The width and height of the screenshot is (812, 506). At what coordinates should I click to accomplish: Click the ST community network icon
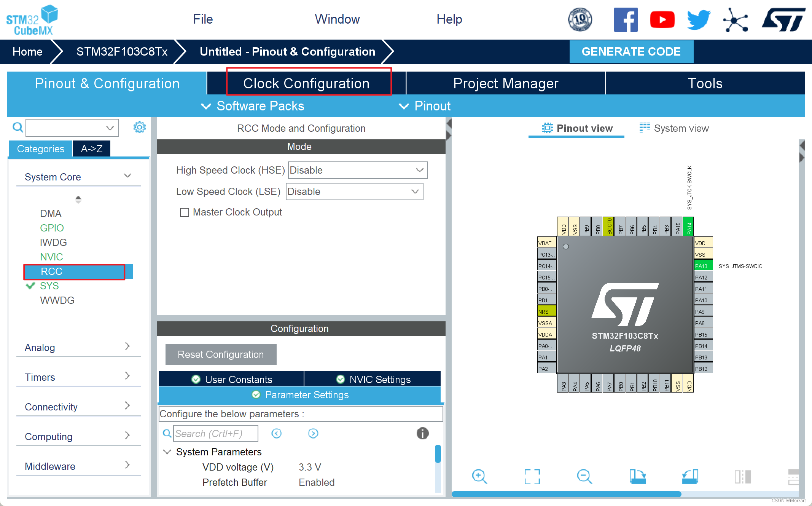[735, 20]
